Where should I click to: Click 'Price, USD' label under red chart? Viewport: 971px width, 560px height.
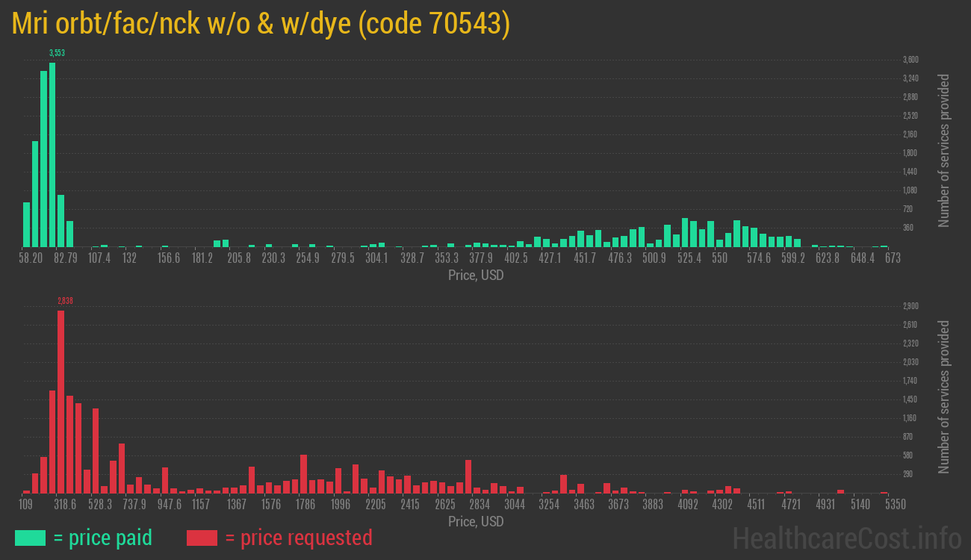[x=476, y=521]
